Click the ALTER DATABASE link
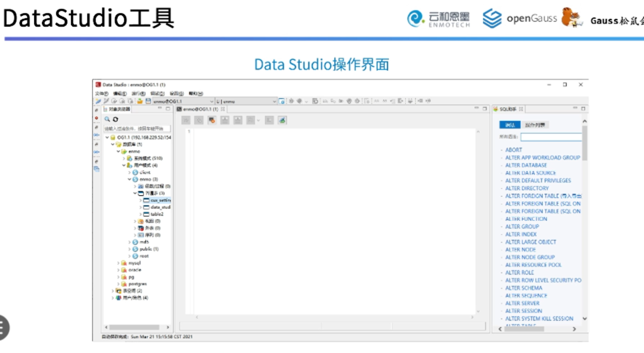 (x=526, y=165)
